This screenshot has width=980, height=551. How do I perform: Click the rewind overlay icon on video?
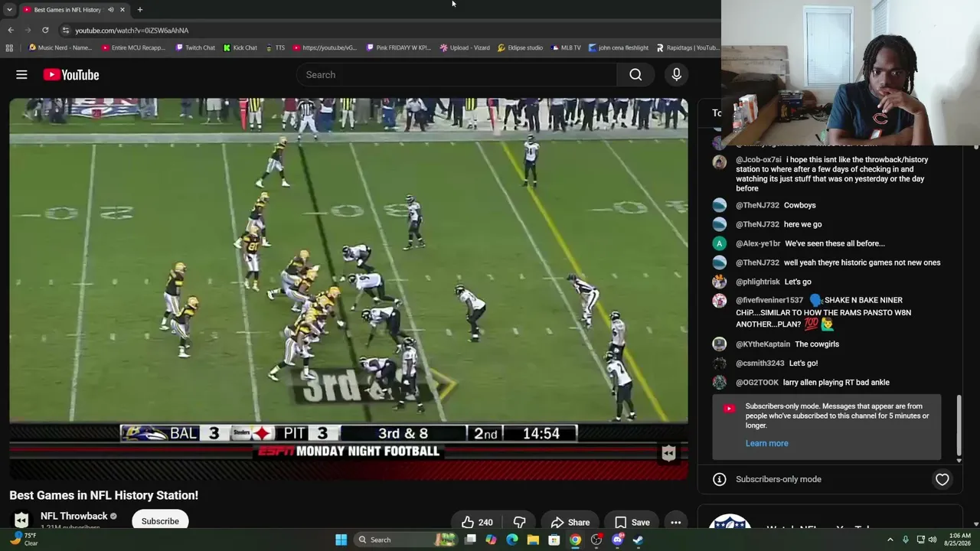[x=668, y=454]
